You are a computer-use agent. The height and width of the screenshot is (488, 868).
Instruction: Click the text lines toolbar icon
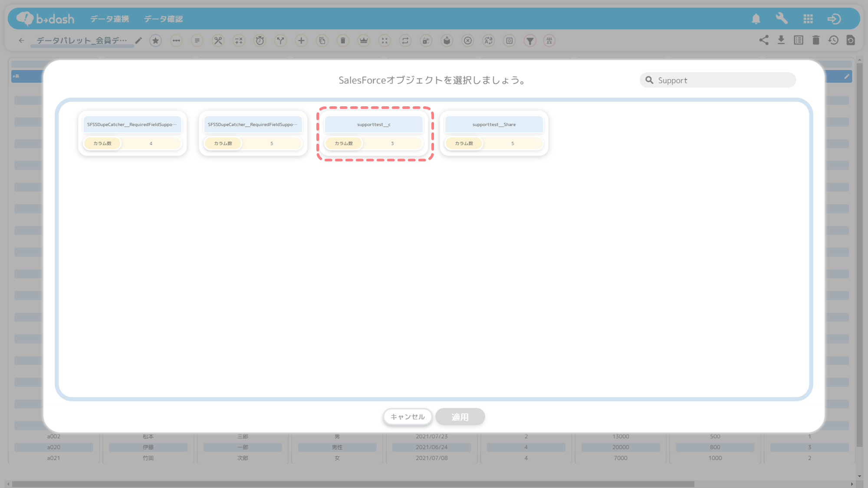197,40
